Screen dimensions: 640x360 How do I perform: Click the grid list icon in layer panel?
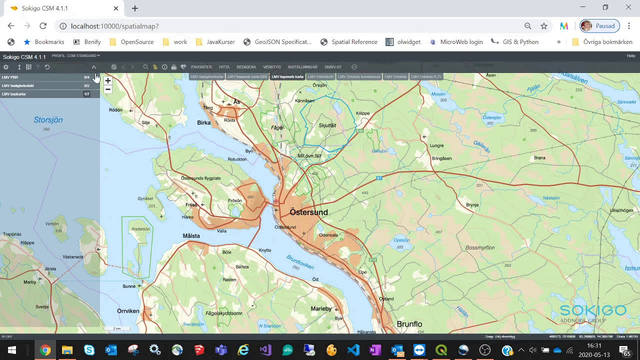pos(29,67)
